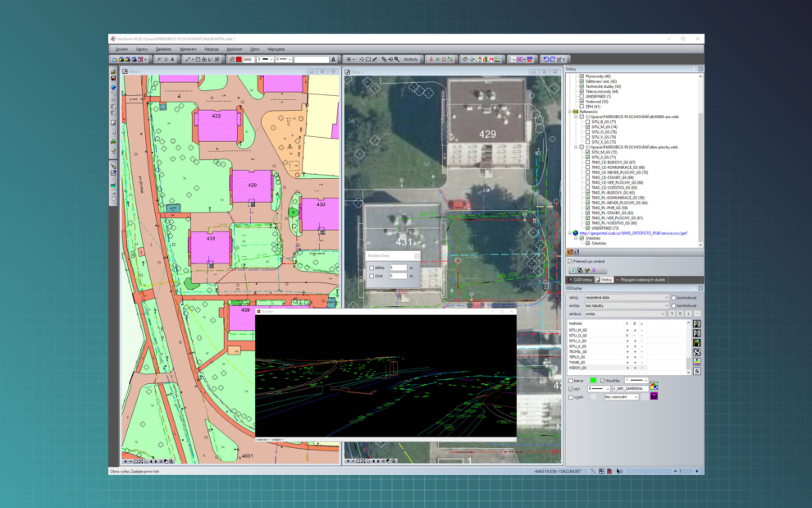The height and width of the screenshot is (508, 812).
Task: Open the Bez vzorování pattern dropdown
Action: [622, 397]
